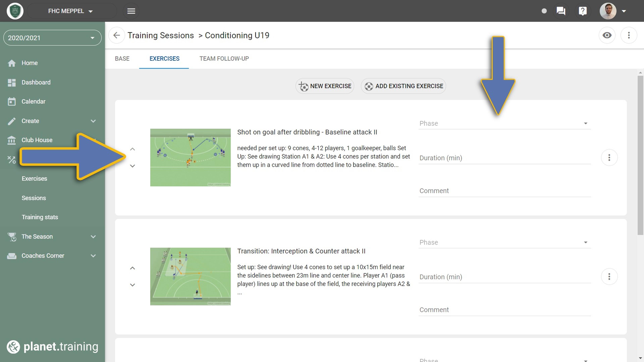Switch to the EXERCISES tab
Image resolution: width=644 pixels, height=362 pixels.
click(x=164, y=58)
